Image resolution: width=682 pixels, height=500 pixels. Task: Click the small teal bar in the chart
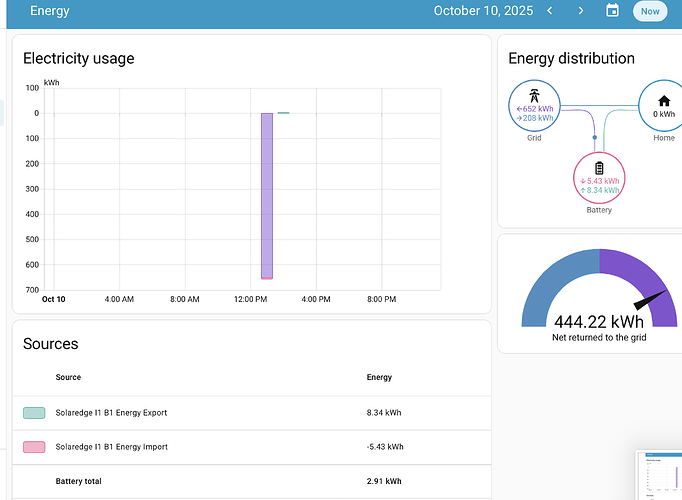click(x=283, y=113)
